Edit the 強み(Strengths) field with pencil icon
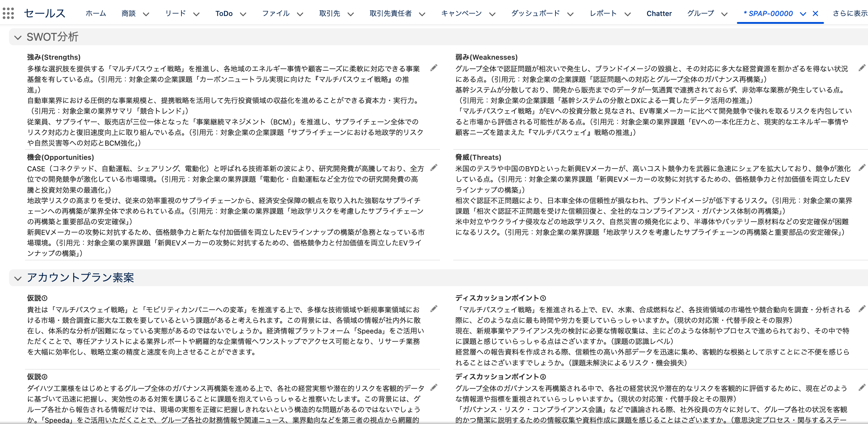Viewport: 868px width, 424px height. click(x=434, y=68)
